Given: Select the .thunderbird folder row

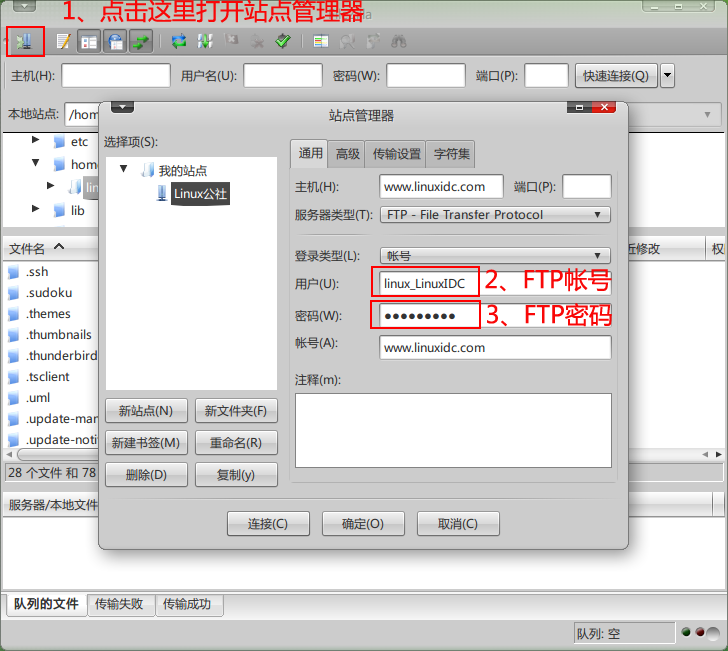Looking at the screenshot, I should click(x=52, y=356).
